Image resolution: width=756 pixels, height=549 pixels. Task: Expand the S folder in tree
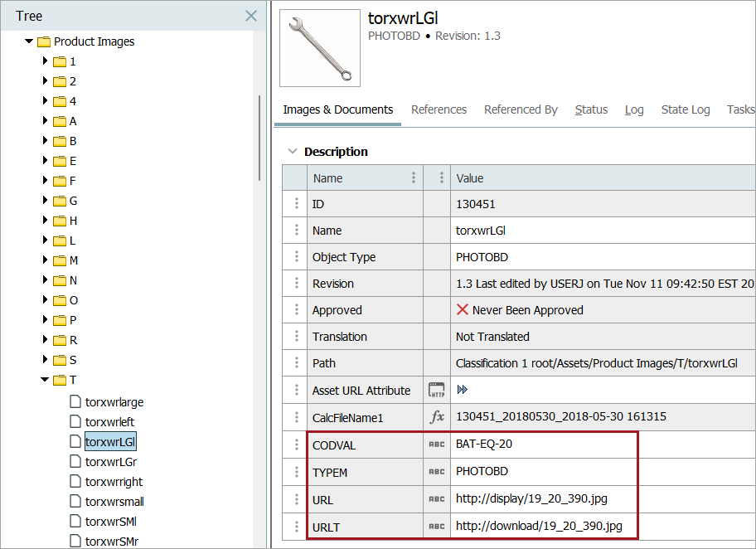pos(46,360)
